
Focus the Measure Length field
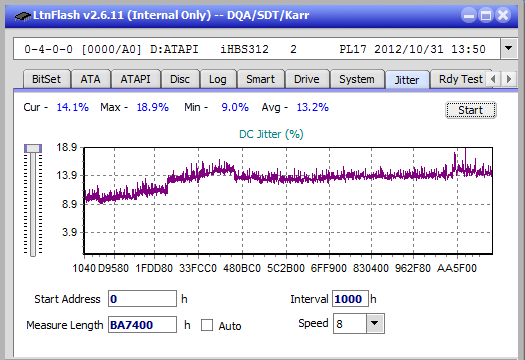point(142,325)
